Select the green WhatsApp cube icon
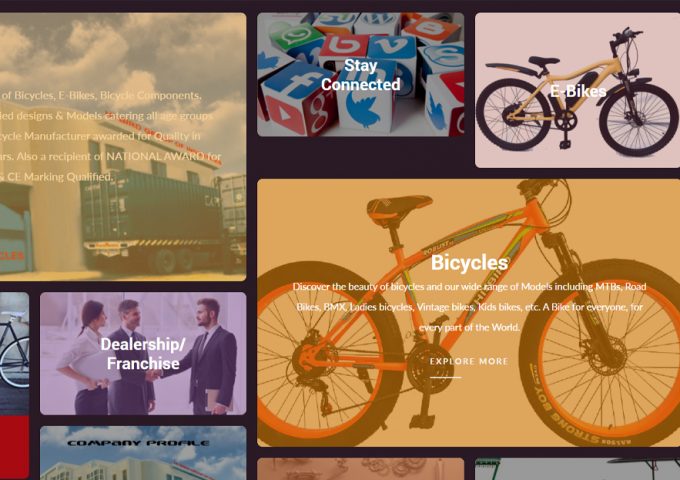Image resolution: width=680 pixels, height=480 pixels. tap(296, 37)
